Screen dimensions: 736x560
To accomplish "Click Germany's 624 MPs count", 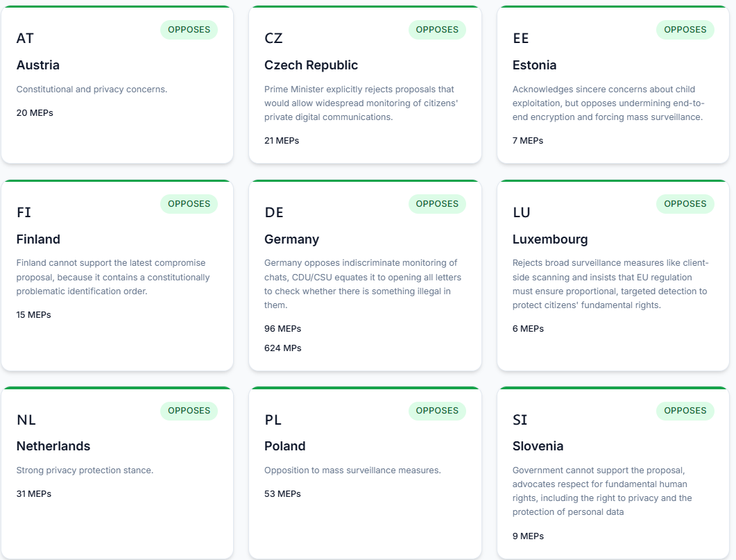I will (x=283, y=348).
